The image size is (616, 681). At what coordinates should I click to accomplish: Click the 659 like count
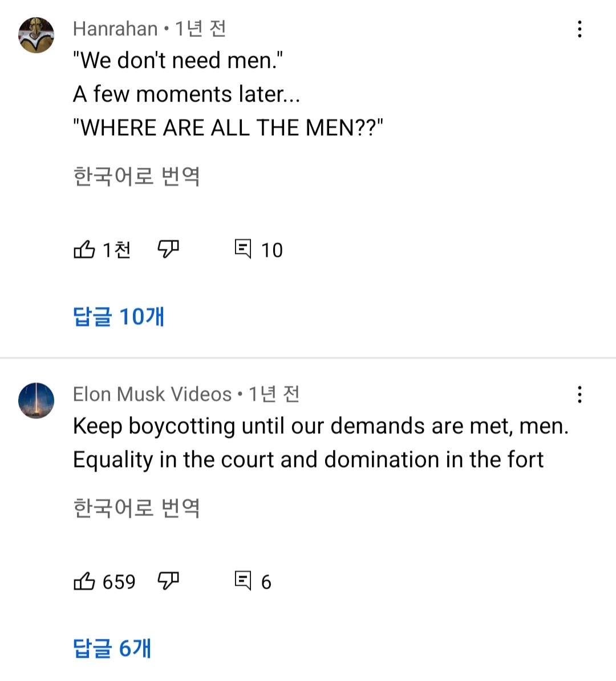(119, 582)
